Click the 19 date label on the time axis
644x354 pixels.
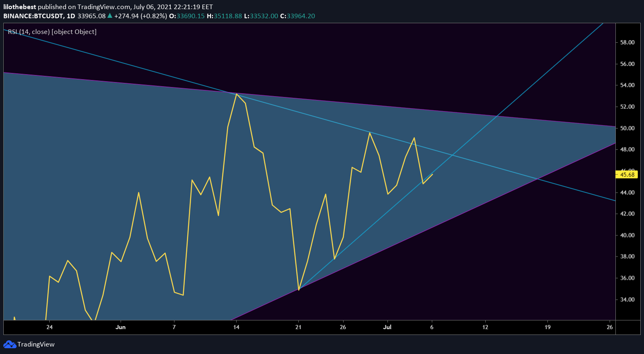[547, 327]
